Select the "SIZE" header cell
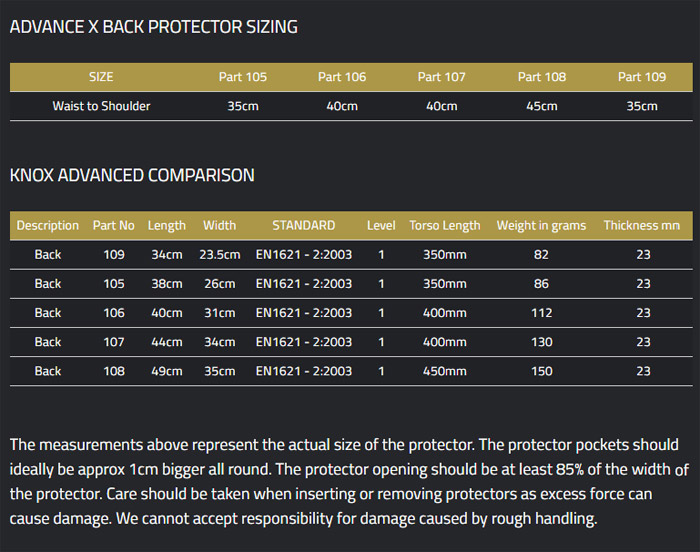 (101, 77)
